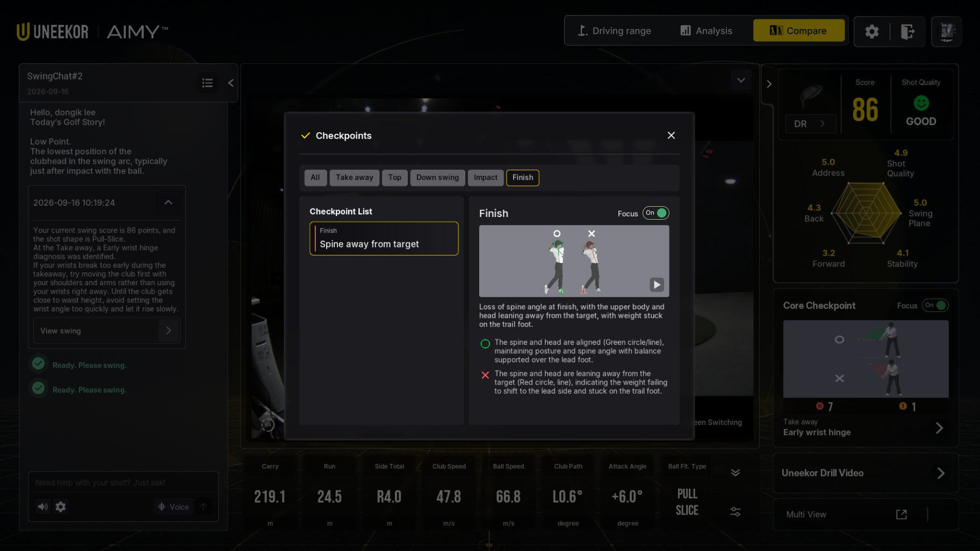The width and height of the screenshot is (980, 551).
Task: Click View swing button
Action: (106, 331)
